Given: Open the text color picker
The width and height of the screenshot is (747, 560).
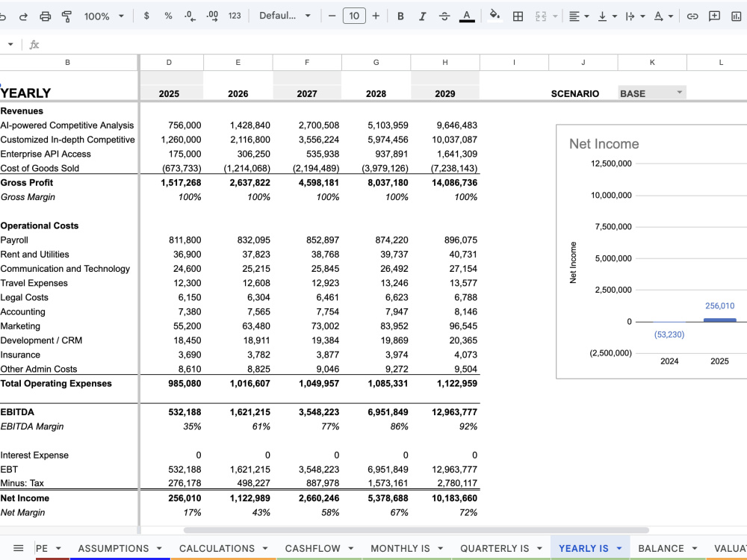Looking at the screenshot, I should point(467,16).
